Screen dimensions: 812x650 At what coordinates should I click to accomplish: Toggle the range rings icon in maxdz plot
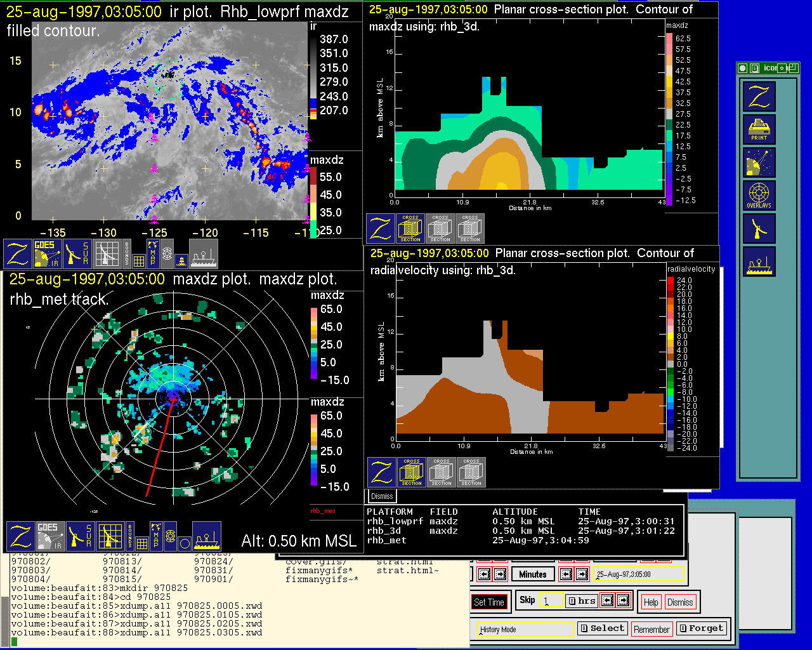pyautogui.click(x=170, y=536)
